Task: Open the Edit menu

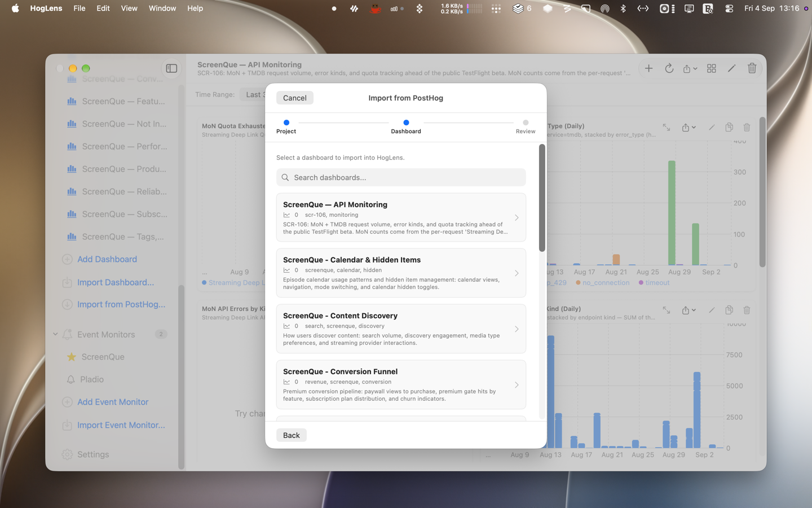Action: click(103, 8)
